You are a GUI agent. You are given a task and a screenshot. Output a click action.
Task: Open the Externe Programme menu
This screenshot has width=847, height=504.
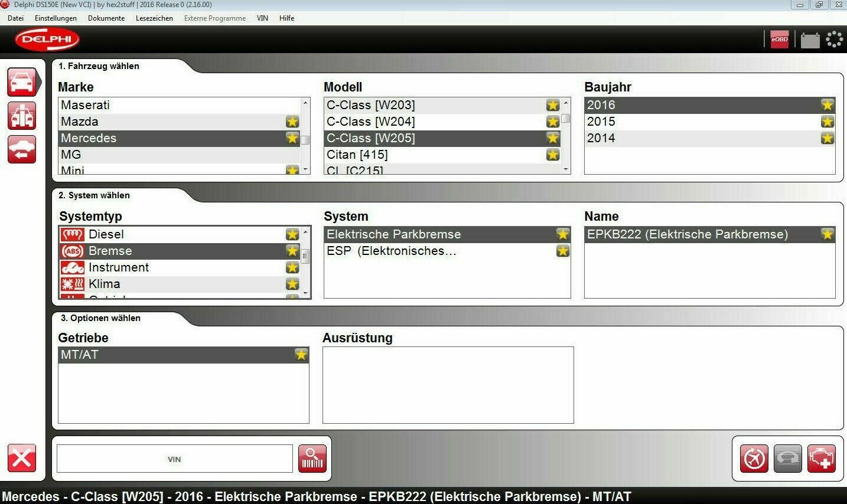tap(215, 18)
